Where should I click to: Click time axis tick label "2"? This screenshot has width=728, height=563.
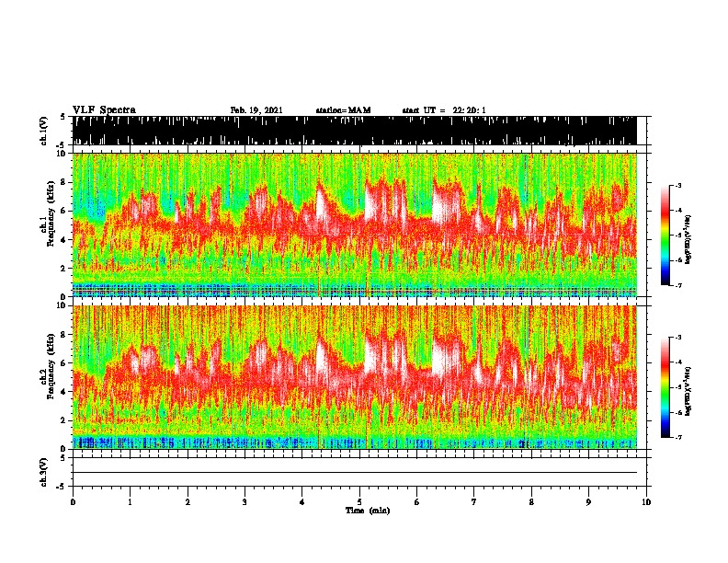click(188, 501)
